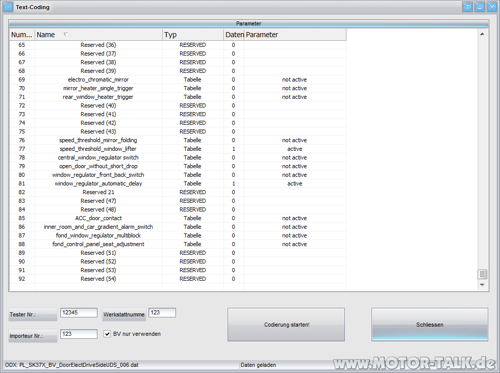Viewport: 500px width, 373px height.
Task: Click the Tester Nr. input field
Action: 79,313
